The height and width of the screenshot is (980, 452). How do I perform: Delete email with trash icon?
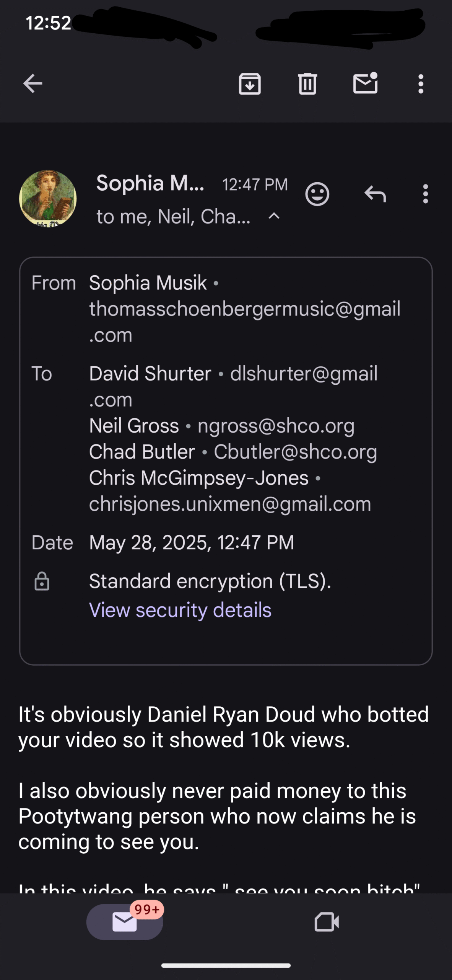pos(307,83)
